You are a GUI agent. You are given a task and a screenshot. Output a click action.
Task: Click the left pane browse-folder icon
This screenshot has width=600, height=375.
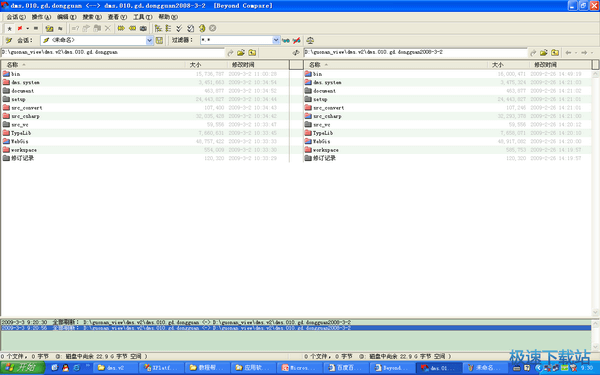(x=241, y=53)
